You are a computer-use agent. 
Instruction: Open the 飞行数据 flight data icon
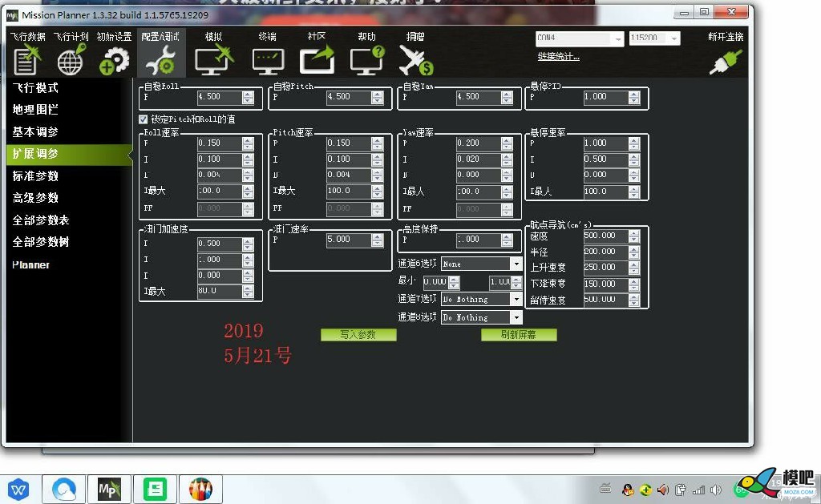click(x=26, y=59)
